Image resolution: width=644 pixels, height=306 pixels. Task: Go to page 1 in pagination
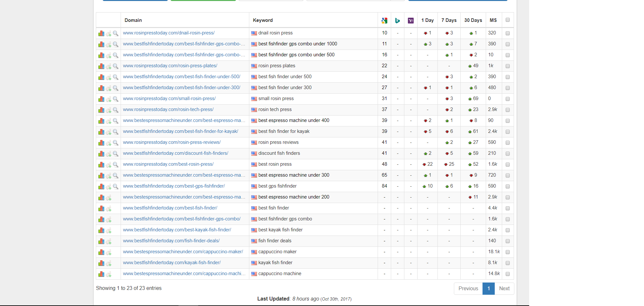tap(489, 289)
